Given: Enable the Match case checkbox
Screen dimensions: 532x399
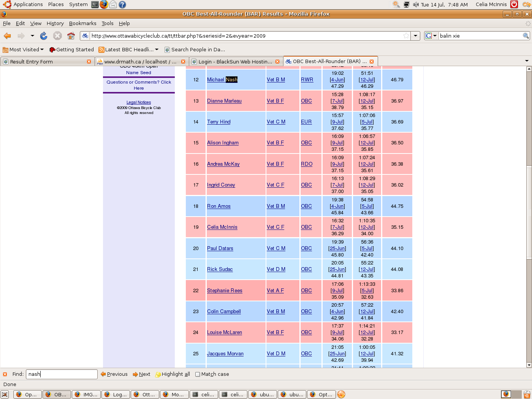Looking at the screenshot, I should tap(198, 374).
